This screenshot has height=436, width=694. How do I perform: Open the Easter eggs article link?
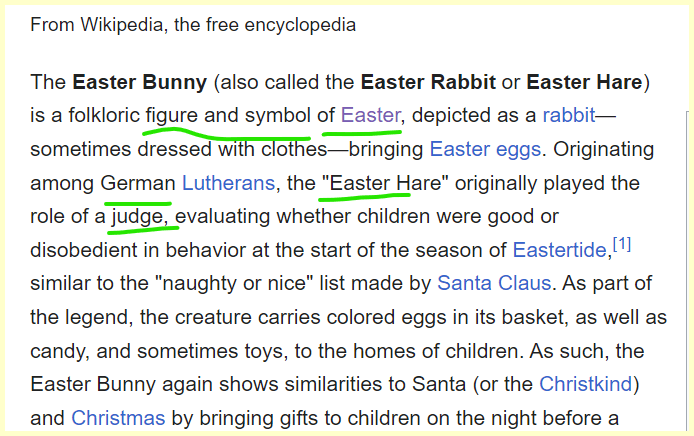click(x=485, y=150)
